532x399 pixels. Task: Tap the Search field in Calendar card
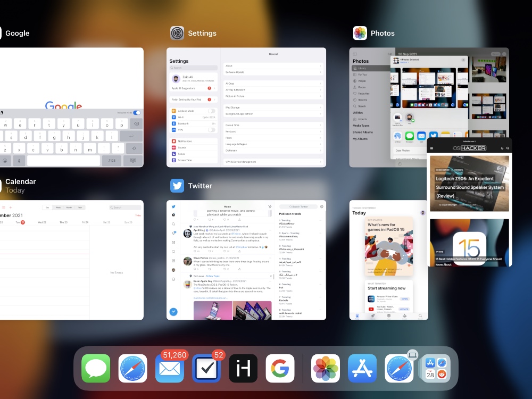(x=125, y=207)
